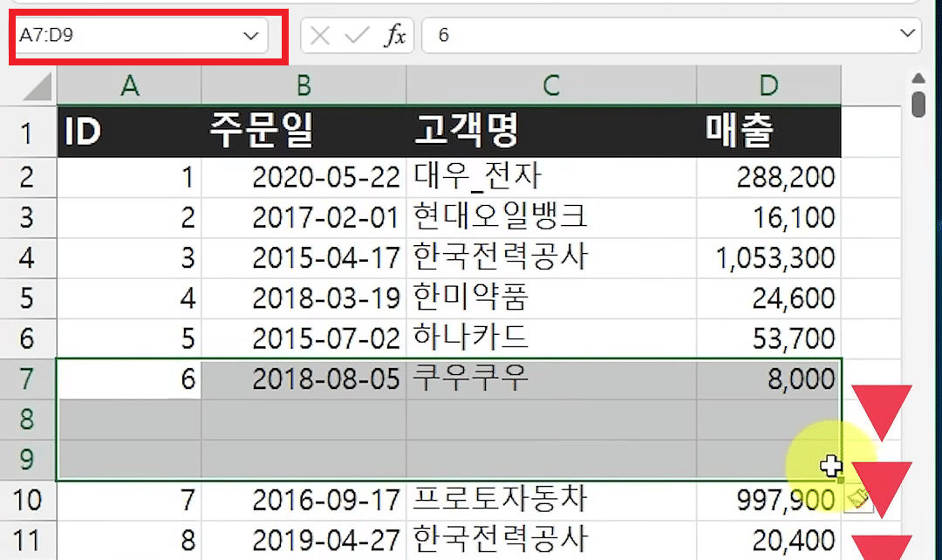Select row 1 header
942x560 pixels.
point(28,133)
